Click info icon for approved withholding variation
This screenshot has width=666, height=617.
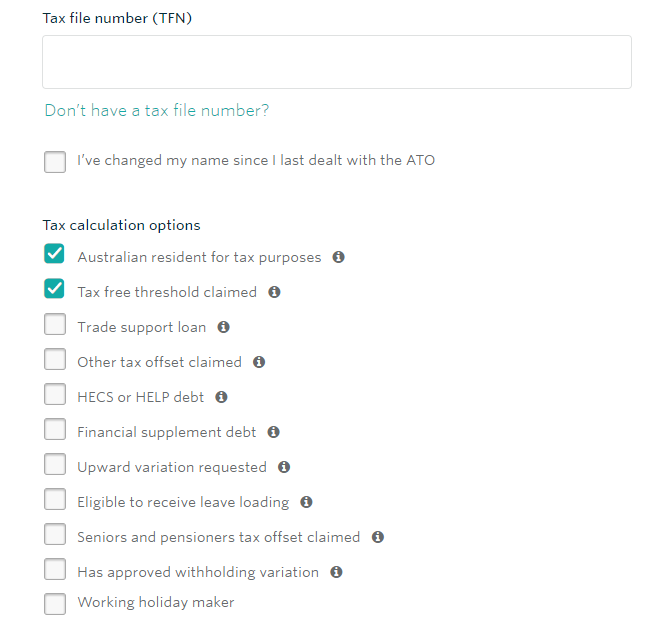336,572
